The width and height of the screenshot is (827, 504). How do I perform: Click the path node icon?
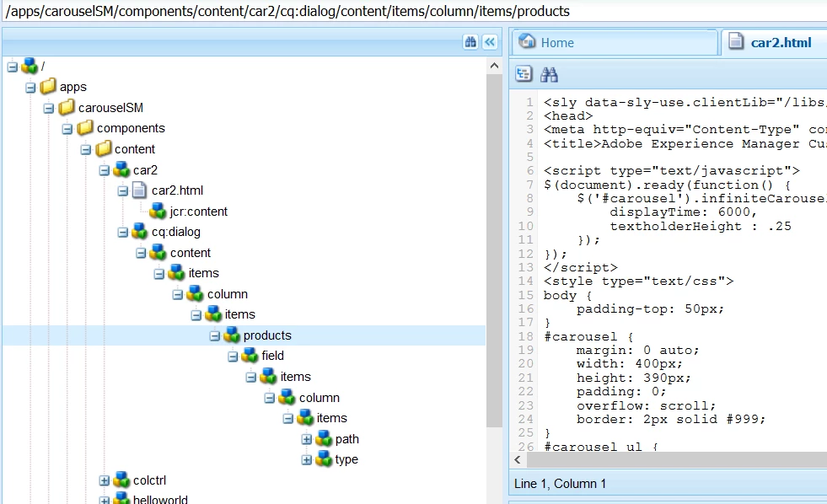tap(324, 438)
